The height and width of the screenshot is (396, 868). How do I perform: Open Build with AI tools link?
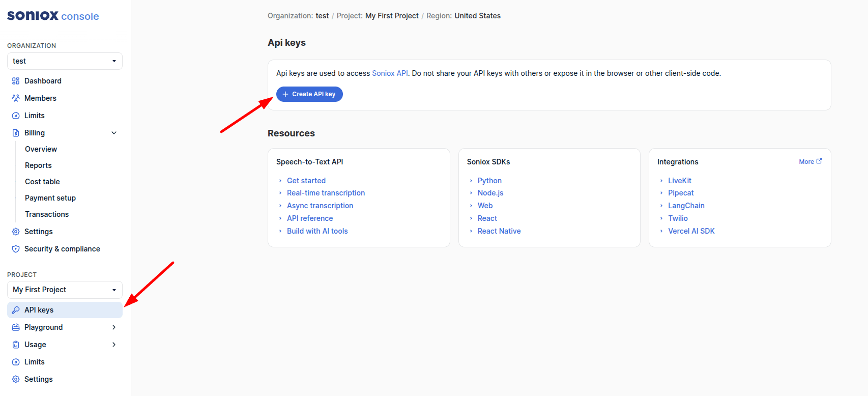(317, 231)
